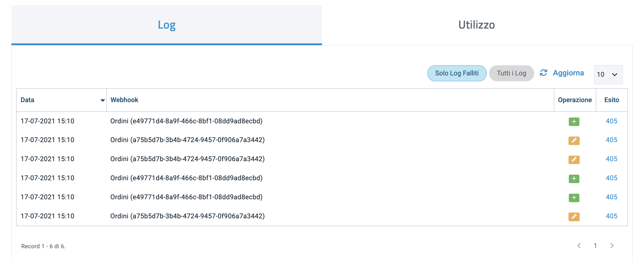
Task: Select the Log tab
Action: point(167,25)
